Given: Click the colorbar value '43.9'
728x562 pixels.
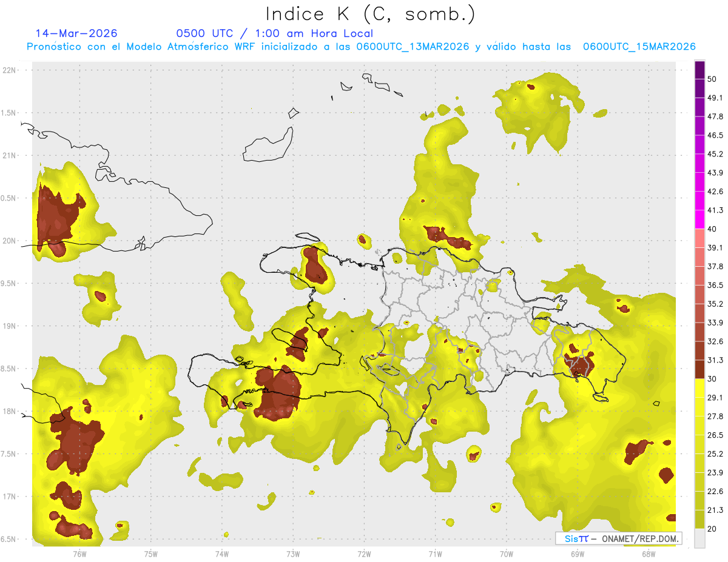Looking at the screenshot, I should point(715,173).
